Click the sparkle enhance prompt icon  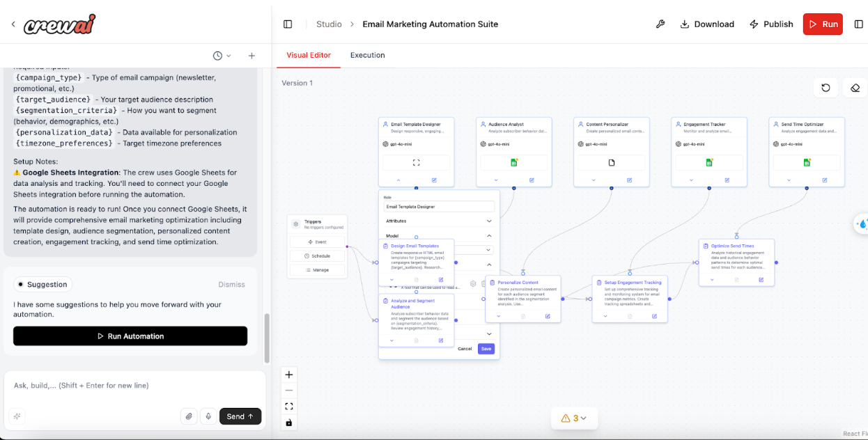point(17,416)
